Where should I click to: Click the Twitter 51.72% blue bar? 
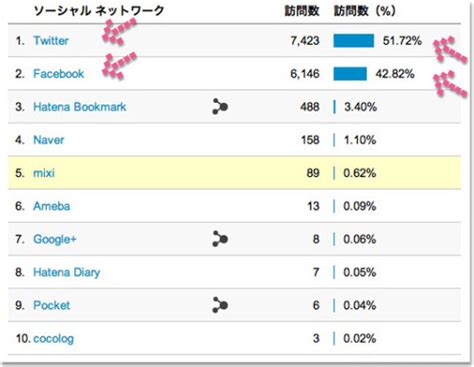(x=353, y=41)
